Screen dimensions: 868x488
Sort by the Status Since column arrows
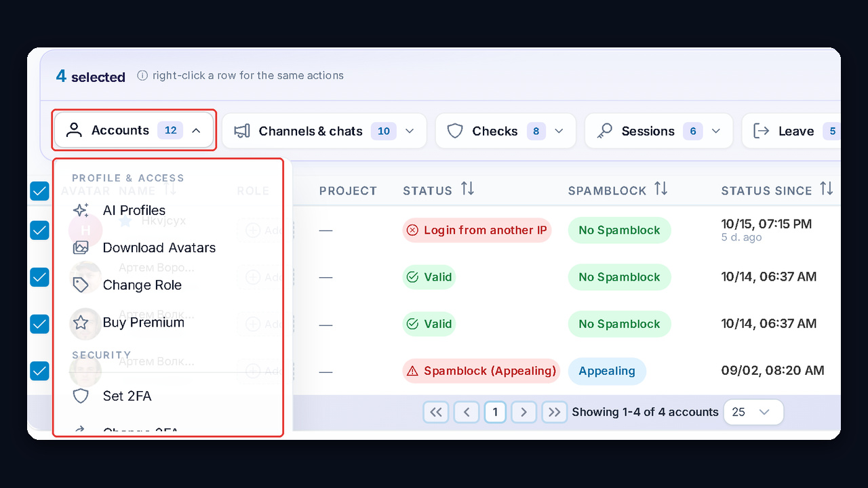tap(826, 189)
